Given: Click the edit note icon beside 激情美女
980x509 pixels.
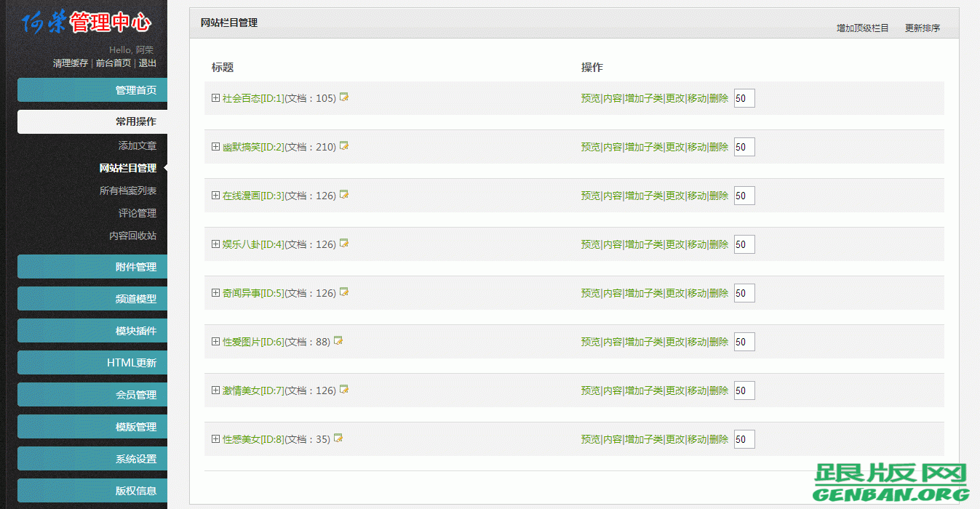Looking at the screenshot, I should (344, 390).
